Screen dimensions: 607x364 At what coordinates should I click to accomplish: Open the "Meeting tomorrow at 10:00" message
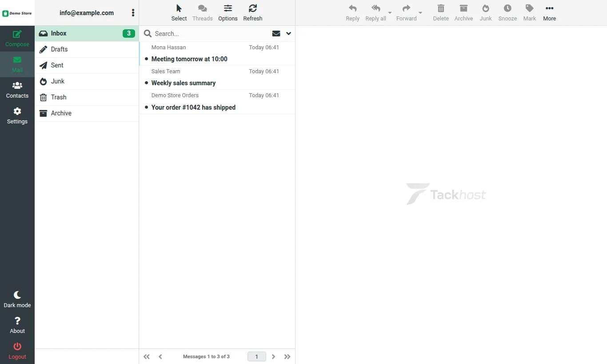217,54
